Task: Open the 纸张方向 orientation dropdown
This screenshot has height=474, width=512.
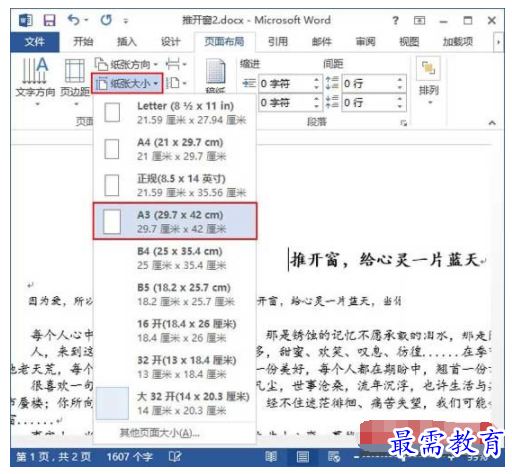Action: point(126,64)
